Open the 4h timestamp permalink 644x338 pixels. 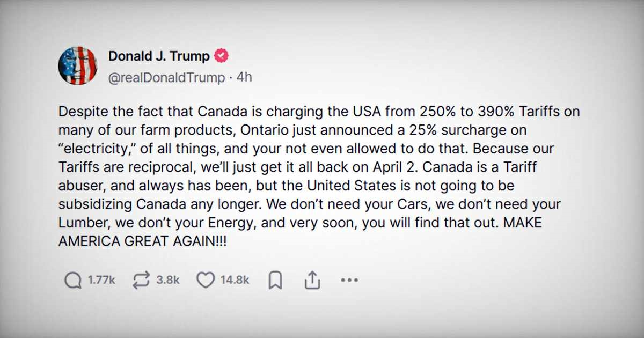244,77
